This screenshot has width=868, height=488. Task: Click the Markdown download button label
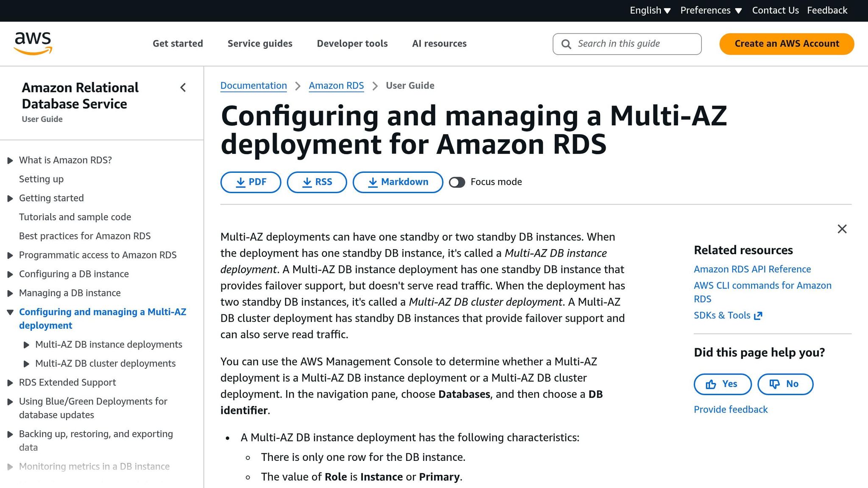pyautogui.click(x=405, y=182)
